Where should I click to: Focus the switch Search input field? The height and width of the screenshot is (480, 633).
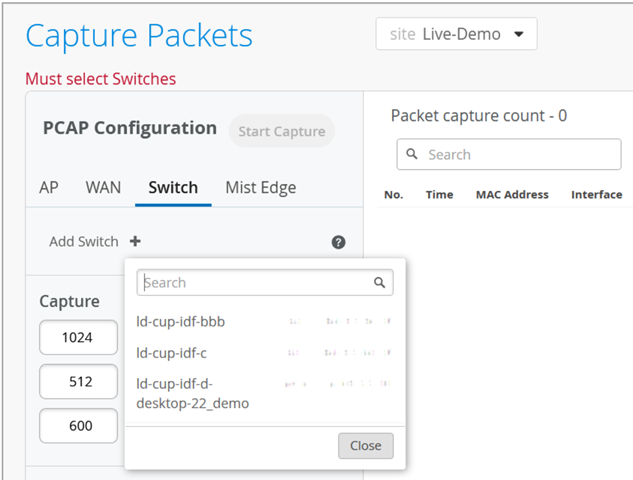[x=255, y=283]
